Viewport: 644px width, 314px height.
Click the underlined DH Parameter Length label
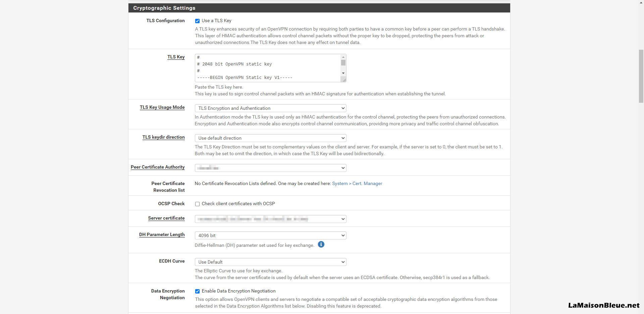tap(162, 234)
